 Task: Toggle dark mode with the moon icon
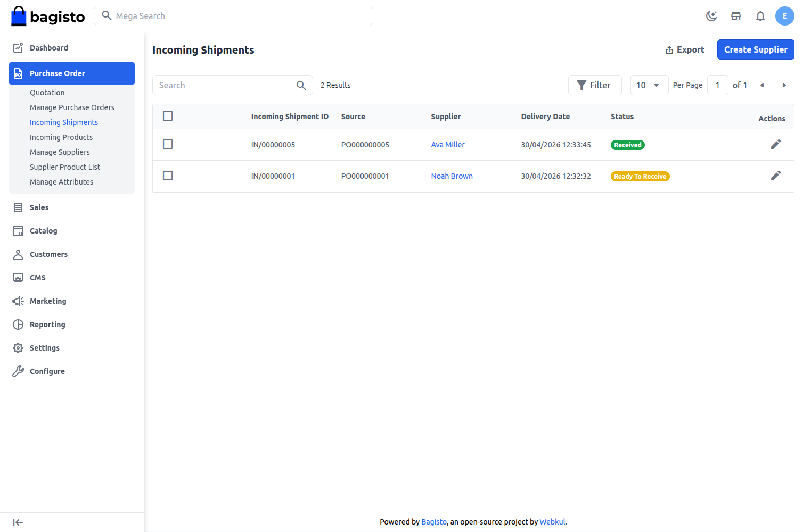coord(711,16)
